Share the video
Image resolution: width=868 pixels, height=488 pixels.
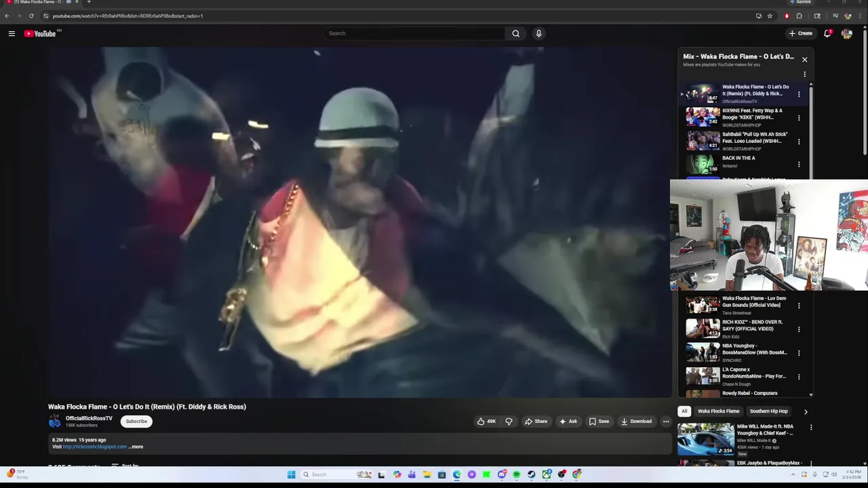coord(536,422)
